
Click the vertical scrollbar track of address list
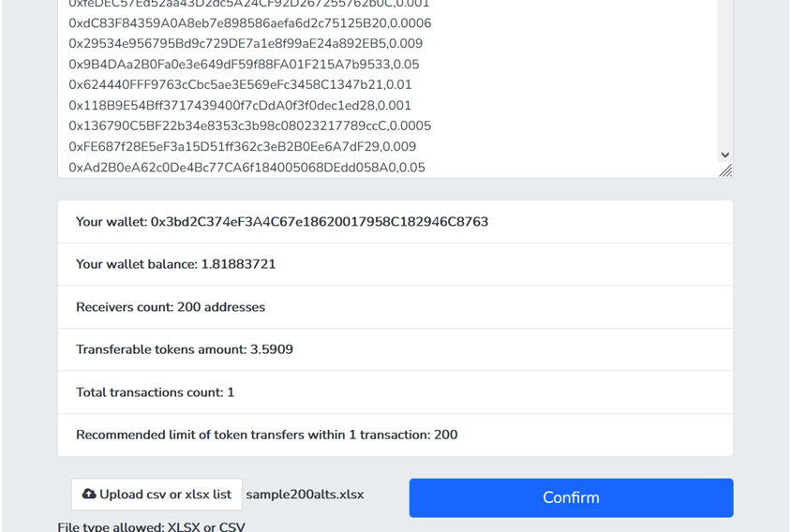tap(724, 76)
